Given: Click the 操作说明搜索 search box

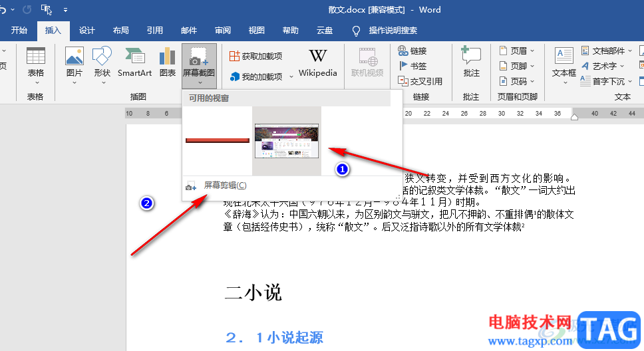Looking at the screenshot, I should click(393, 31).
